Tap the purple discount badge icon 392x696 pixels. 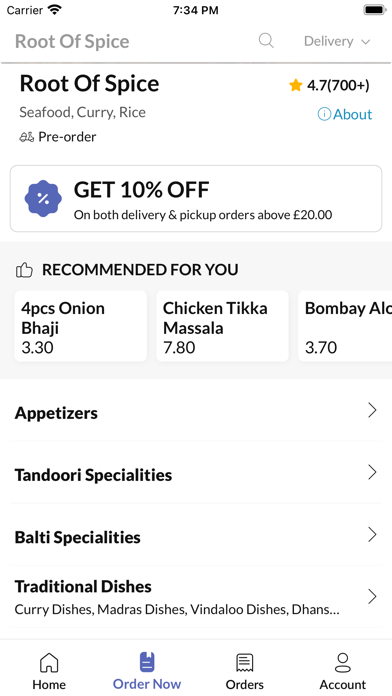[x=43, y=198]
